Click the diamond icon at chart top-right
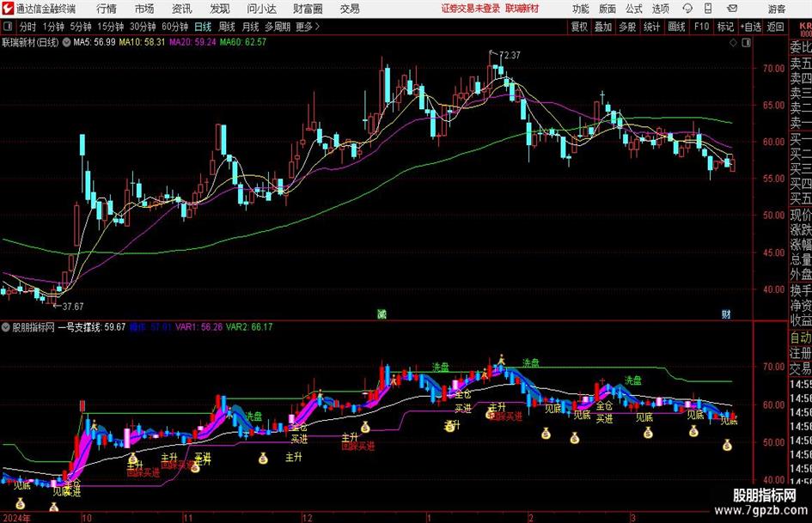The height and width of the screenshot is (523, 812). click(733, 43)
